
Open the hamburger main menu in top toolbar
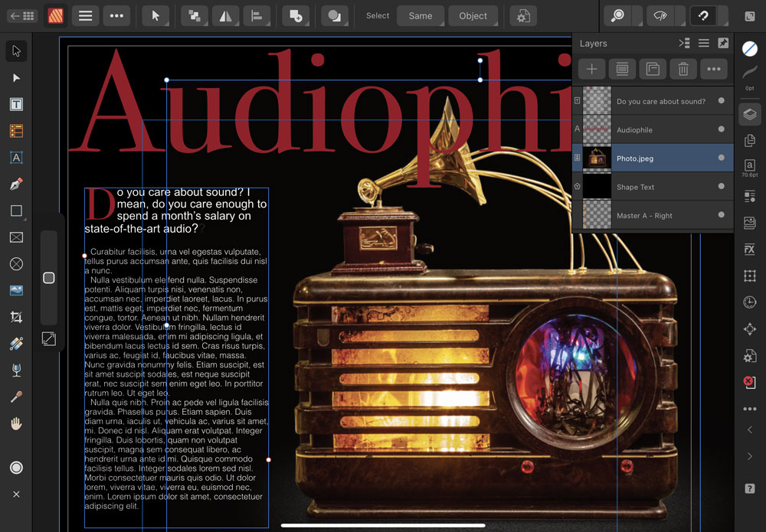[x=86, y=16]
